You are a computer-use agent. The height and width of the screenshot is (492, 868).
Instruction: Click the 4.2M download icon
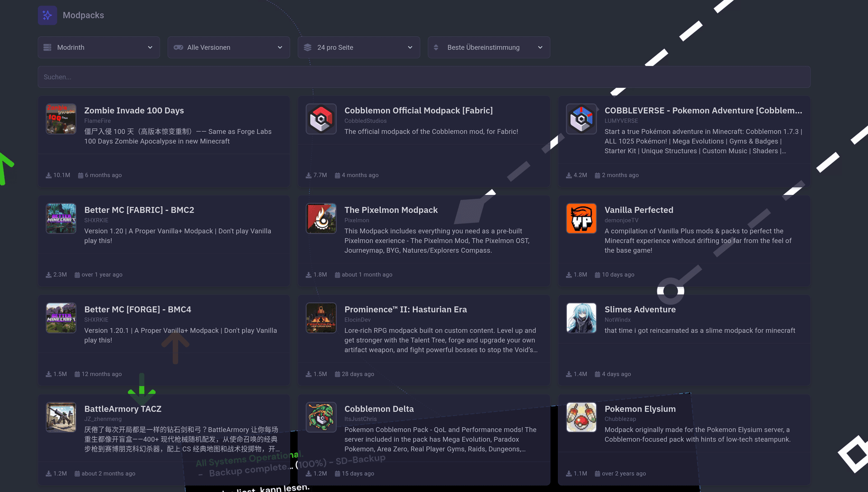click(x=569, y=175)
